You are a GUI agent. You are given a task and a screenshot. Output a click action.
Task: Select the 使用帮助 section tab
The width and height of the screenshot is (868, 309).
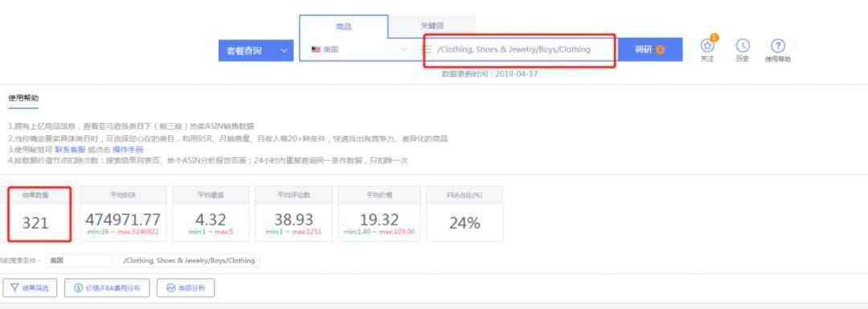[23, 98]
